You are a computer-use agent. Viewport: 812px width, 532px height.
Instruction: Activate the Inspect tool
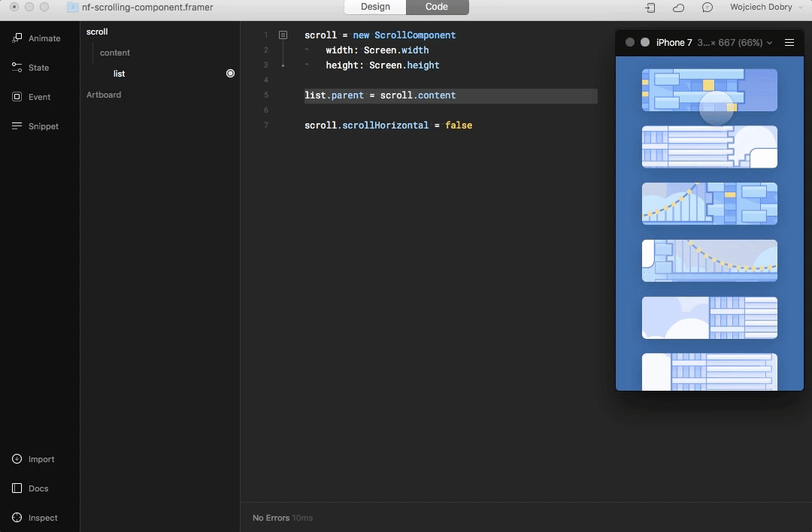pos(17,518)
